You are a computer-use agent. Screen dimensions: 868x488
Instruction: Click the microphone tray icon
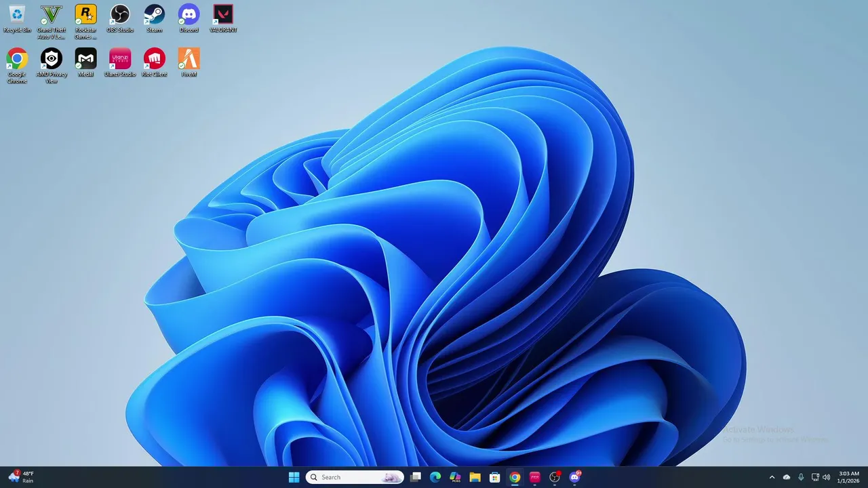click(x=801, y=477)
